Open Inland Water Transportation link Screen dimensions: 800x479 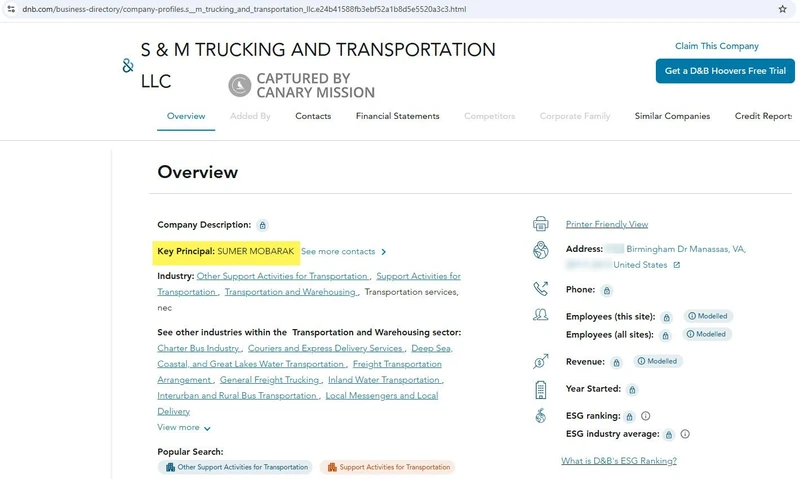point(384,380)
